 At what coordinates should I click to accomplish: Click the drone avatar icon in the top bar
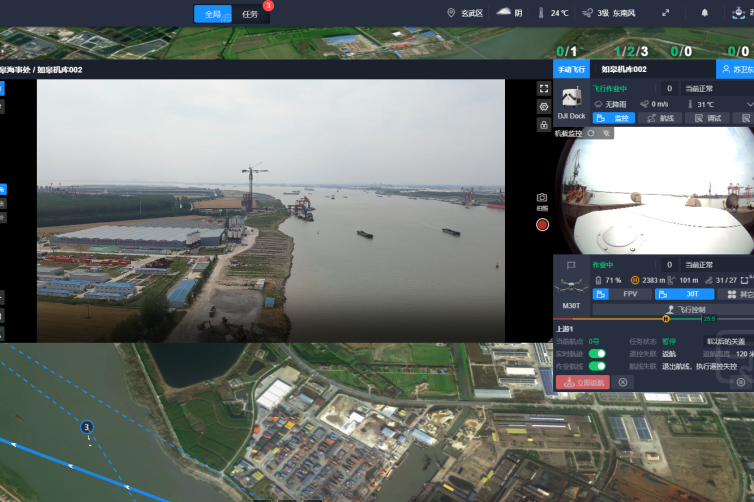pos(739,13)
